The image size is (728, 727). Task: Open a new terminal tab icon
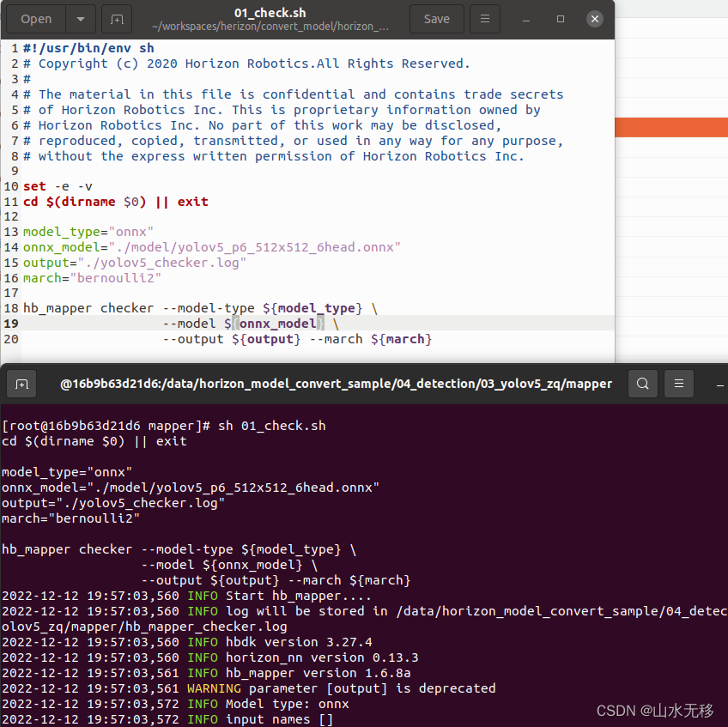coord(21,384)
